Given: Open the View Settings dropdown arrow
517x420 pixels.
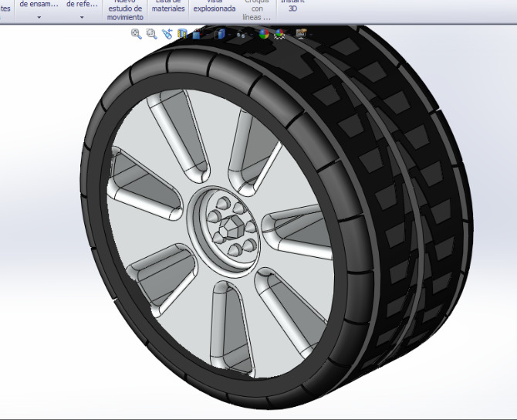Looking at the screenshot, I should [x=311, y=34].
